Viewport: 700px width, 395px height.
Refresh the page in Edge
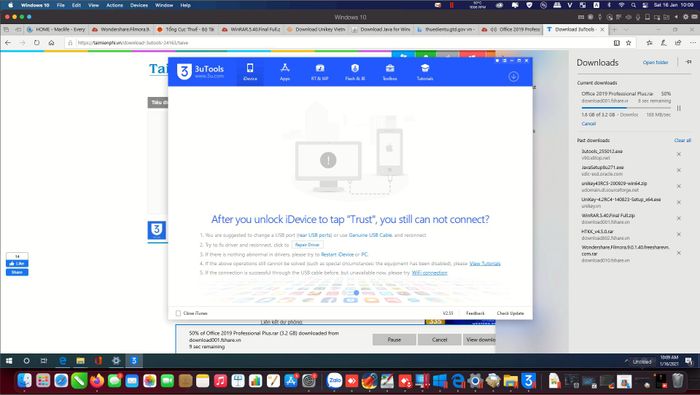[37, 43]
